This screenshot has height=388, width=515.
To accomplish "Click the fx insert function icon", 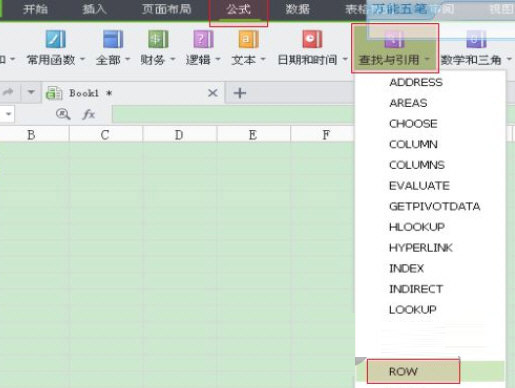I will click(89, 114).
